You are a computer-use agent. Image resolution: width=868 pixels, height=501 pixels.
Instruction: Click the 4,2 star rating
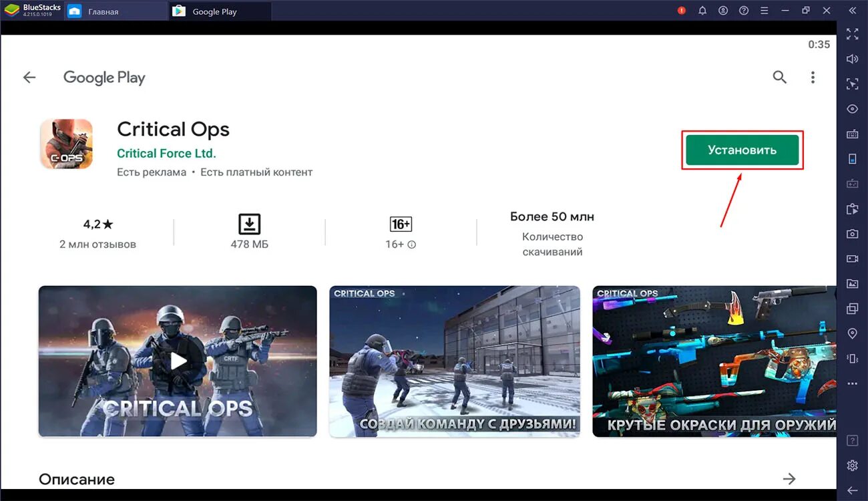coord(97,224)
